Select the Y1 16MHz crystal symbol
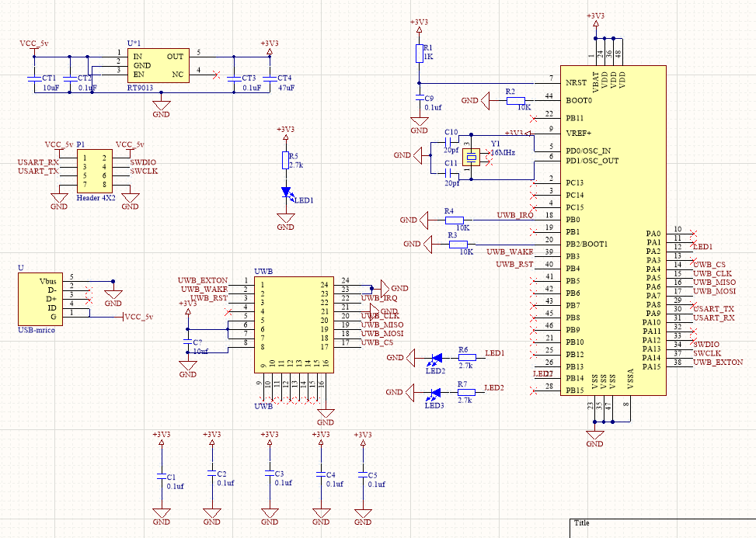756x538 pixels. pos(472,157)
